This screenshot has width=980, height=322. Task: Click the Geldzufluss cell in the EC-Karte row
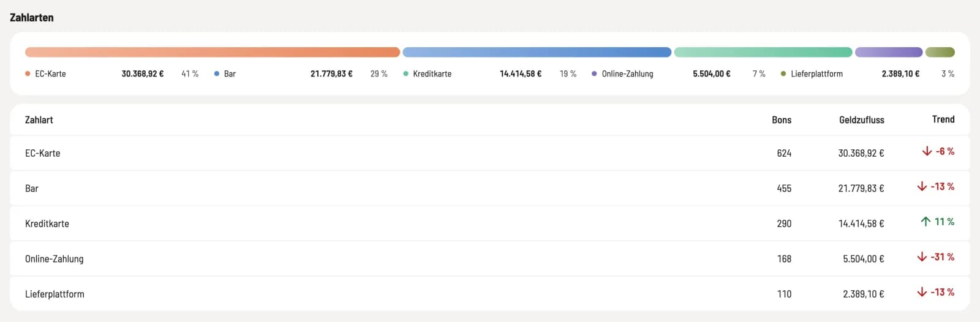tap(861, 153)
